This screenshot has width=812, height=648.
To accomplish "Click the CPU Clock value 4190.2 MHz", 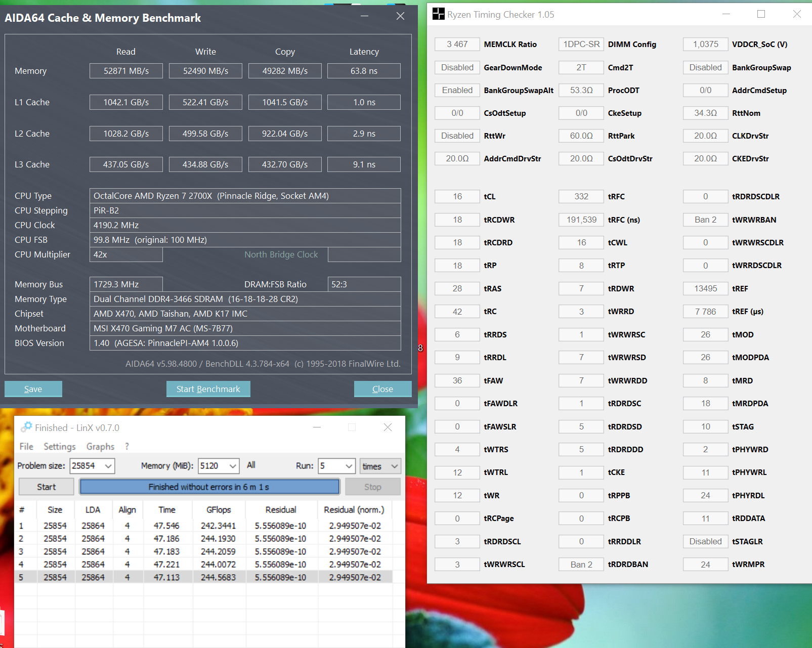I will point(245,225).
